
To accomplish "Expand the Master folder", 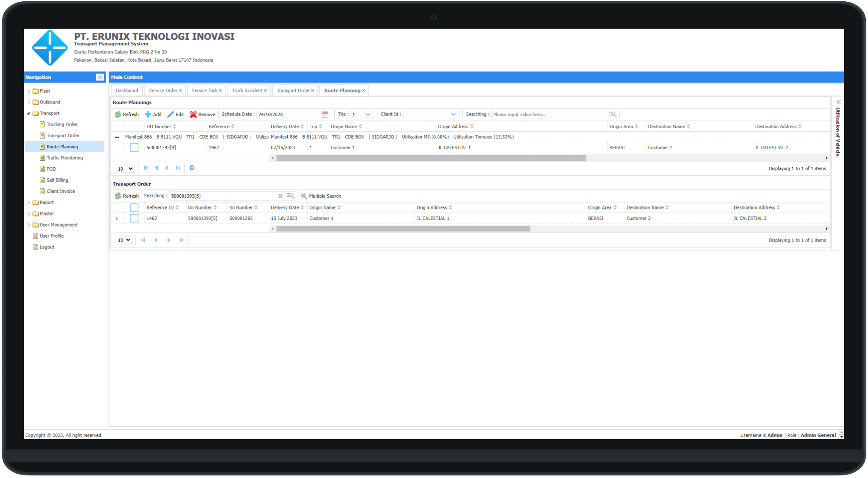I will coord(29,214).
